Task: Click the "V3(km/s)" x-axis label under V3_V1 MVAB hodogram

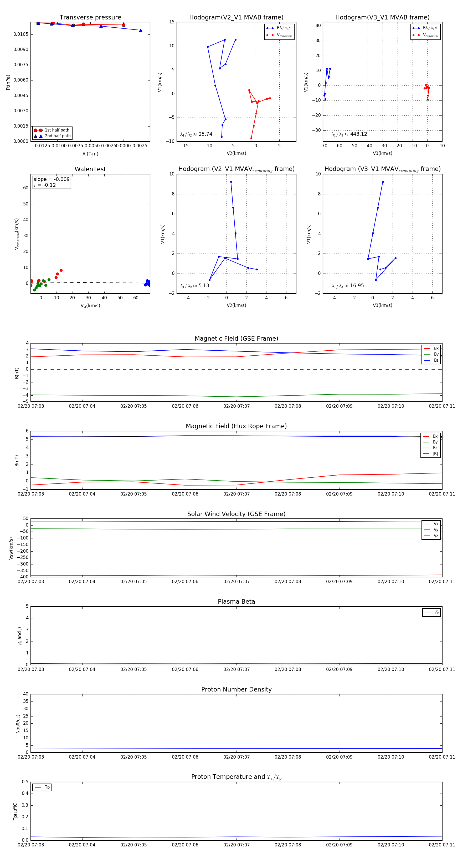Action: (x=382, y=154)
